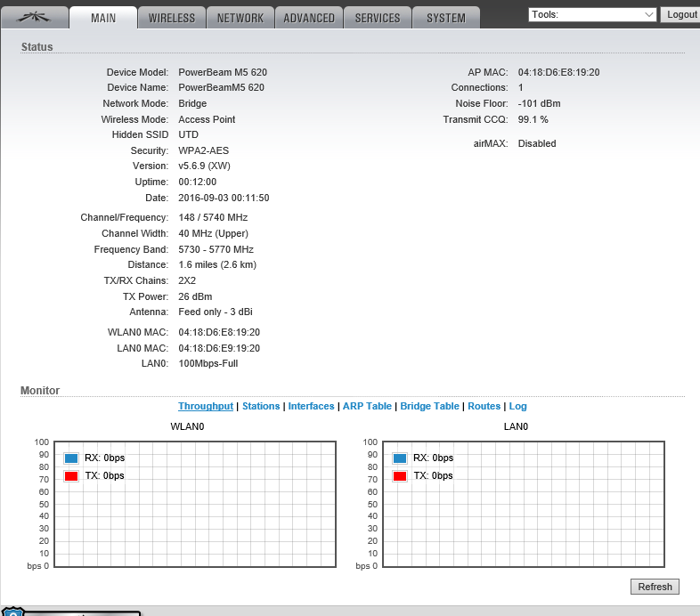Click the Wireless Mode value Access Point
Screen dimensions: 700x616
coord(207,119)
